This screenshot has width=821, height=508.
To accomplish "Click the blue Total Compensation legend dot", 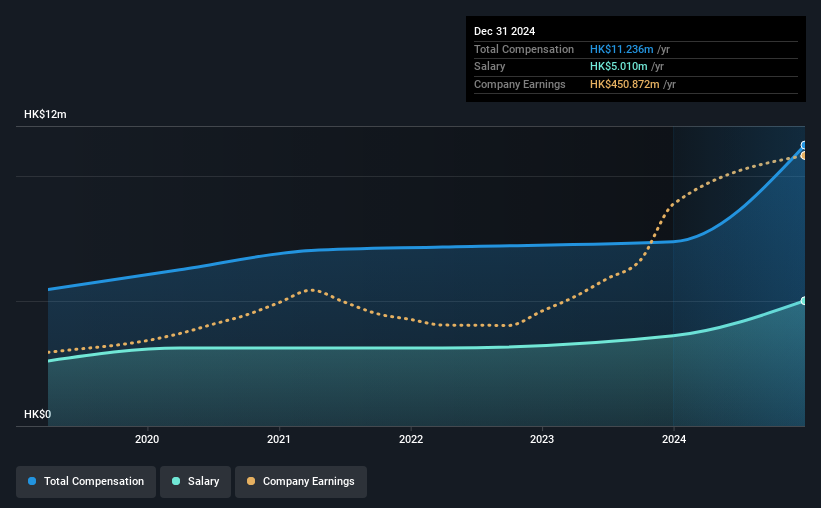I will click(x=32, y=481).
